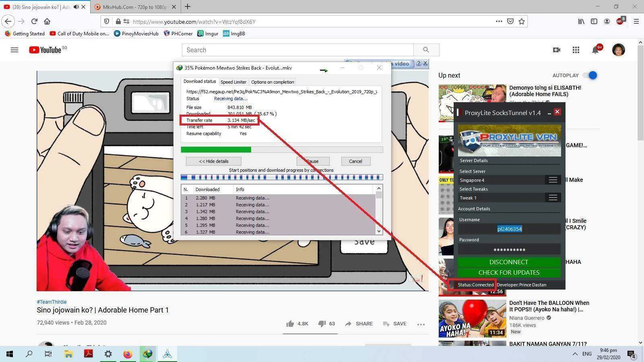The width and height of the screenshot is (644, 362).
Task: Share the video via SHARE button
Action: tap(359, 324)
